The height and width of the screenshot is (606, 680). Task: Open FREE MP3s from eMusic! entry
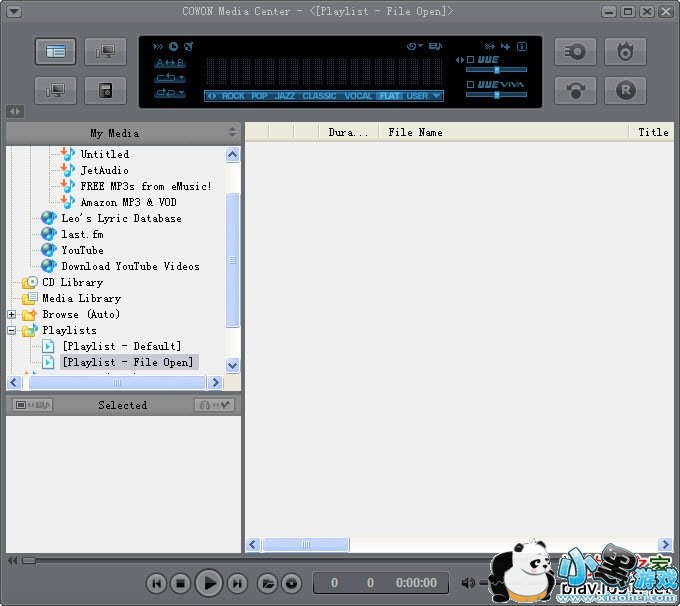[x=146, y=186]
